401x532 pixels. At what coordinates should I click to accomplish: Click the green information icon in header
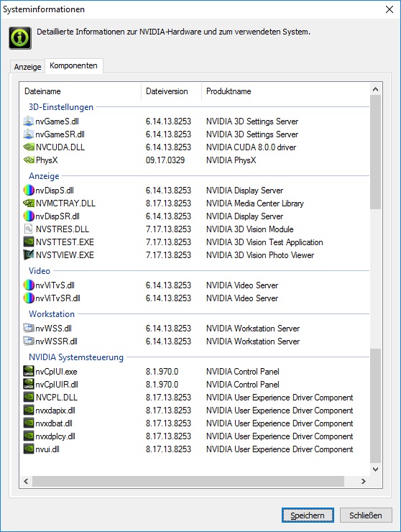click(x=20, y=38)
